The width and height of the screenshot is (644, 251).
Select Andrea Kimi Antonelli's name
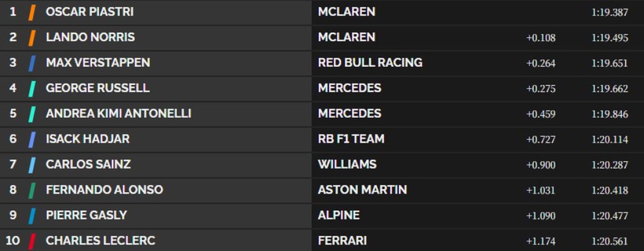[x=119, y=114]
